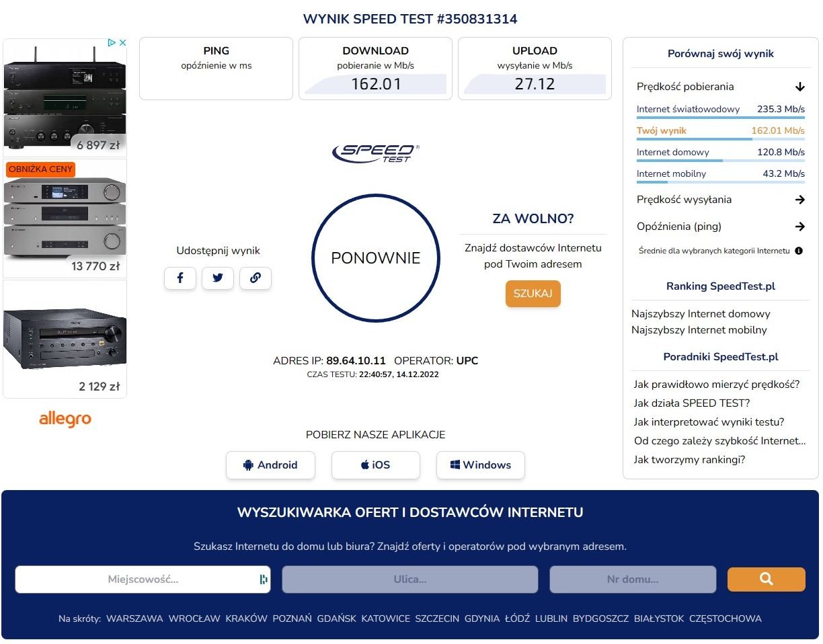The image size is (823, 644).
Task: Click the Internet domowy 120.8 Mb/s row
Action: (x=721, y=155)
